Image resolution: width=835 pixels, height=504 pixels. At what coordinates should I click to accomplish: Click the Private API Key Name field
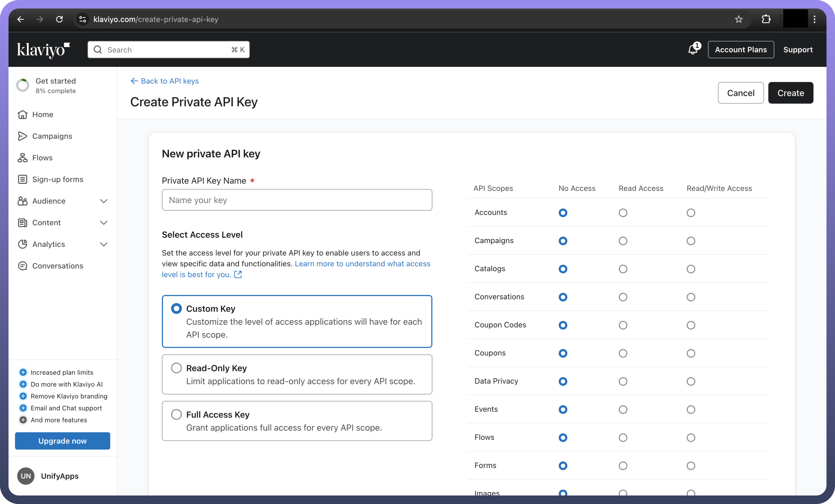297,200
